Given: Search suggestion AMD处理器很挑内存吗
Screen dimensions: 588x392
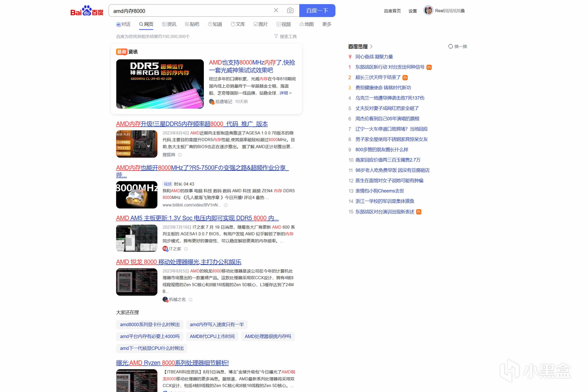Looking at the screenshot, I should [x=268, y=337].
